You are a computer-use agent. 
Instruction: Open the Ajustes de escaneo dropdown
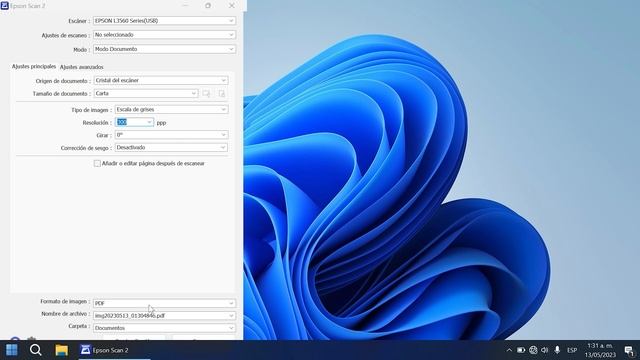(x=164, y=35)
